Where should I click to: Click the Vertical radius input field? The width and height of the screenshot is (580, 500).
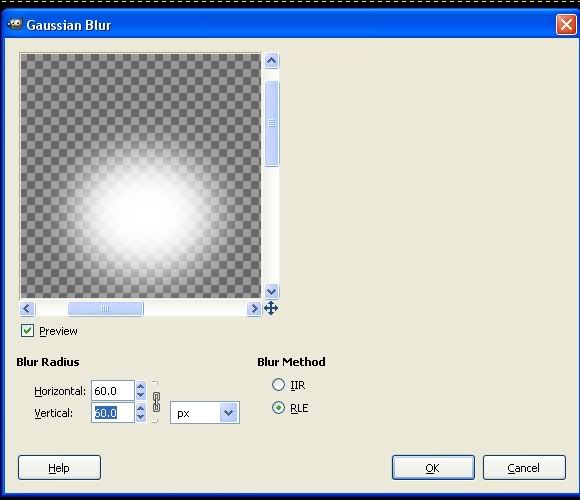click(113, 413)
